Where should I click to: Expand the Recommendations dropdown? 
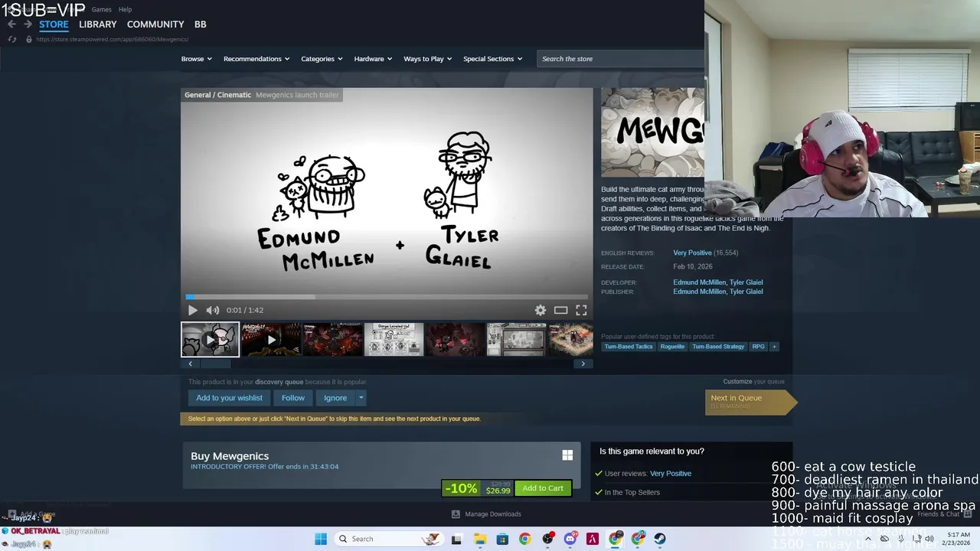tap(256, 59)
